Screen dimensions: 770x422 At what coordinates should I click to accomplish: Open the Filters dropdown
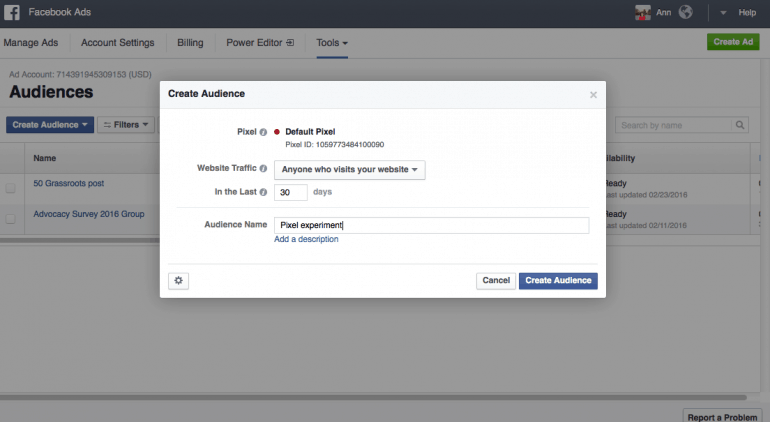(126, 125)
